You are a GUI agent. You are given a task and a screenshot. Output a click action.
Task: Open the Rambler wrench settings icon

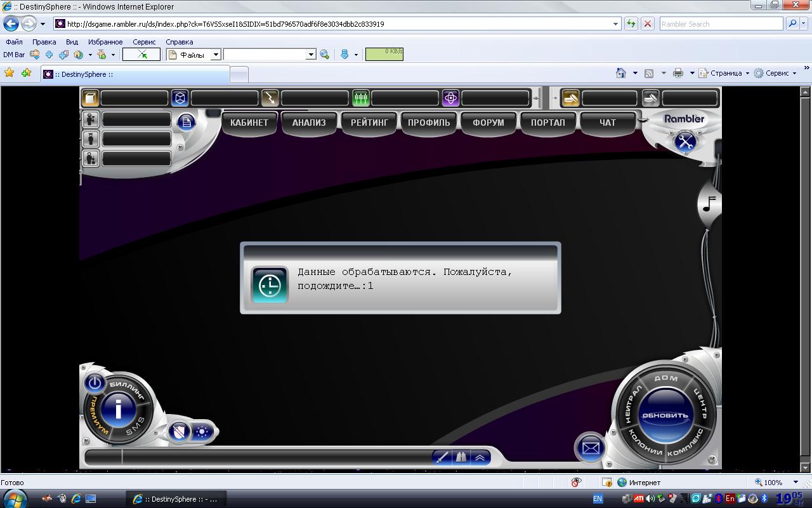point(685,142)
